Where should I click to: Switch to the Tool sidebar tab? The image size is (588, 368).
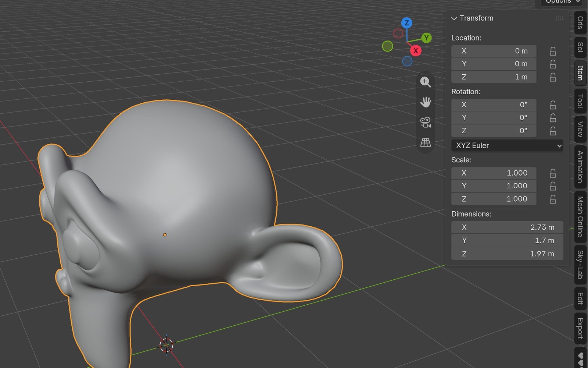point(580,100)
